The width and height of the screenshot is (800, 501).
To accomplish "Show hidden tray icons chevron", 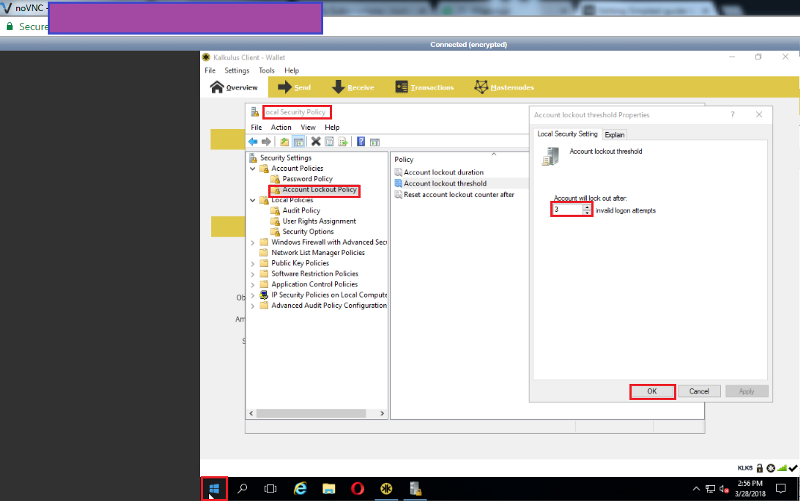I will click(696, 489).
